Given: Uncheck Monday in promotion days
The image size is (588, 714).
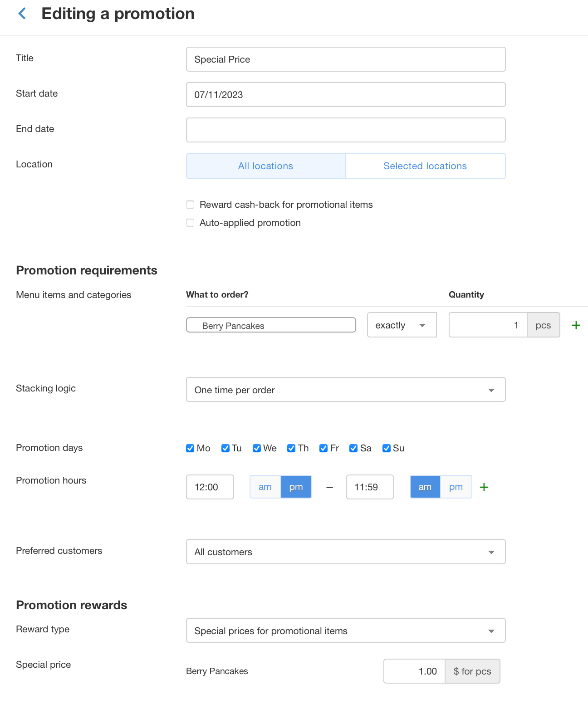Looking at the screenshot, I should point(190,448).
